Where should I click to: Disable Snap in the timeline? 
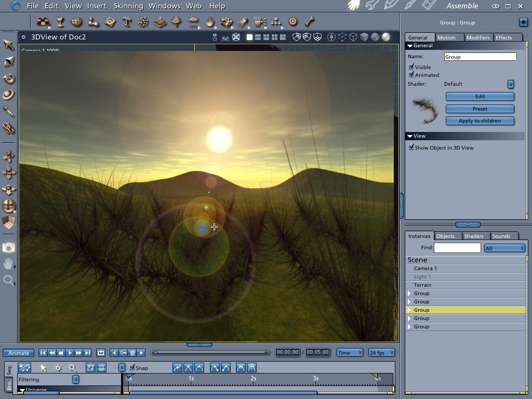132,368
